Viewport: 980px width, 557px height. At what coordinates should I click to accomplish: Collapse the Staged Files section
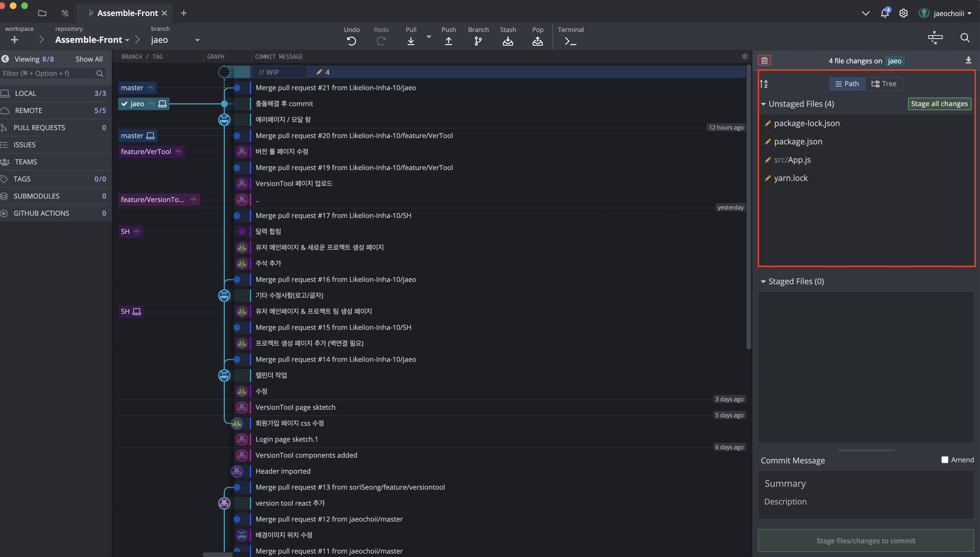click(x=763, y=282)
